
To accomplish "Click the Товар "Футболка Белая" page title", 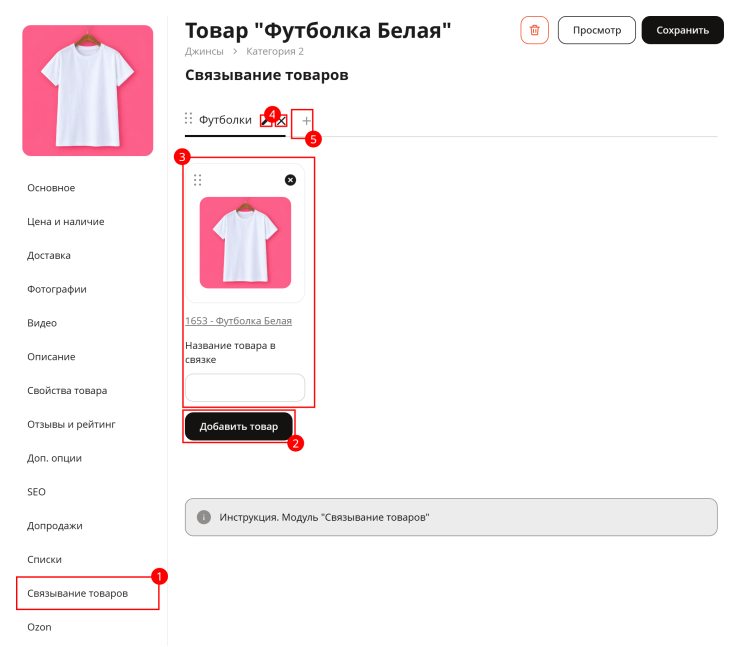I will click(x=318, y=31).
